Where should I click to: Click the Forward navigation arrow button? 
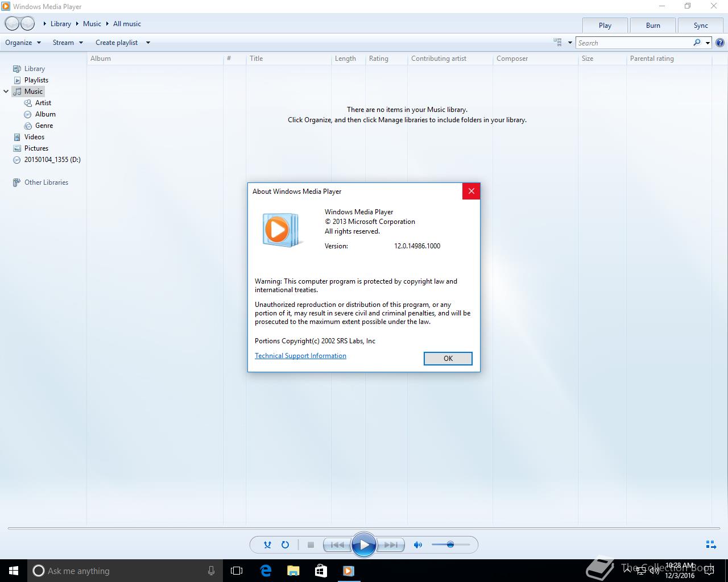click(x=27, y=24)
